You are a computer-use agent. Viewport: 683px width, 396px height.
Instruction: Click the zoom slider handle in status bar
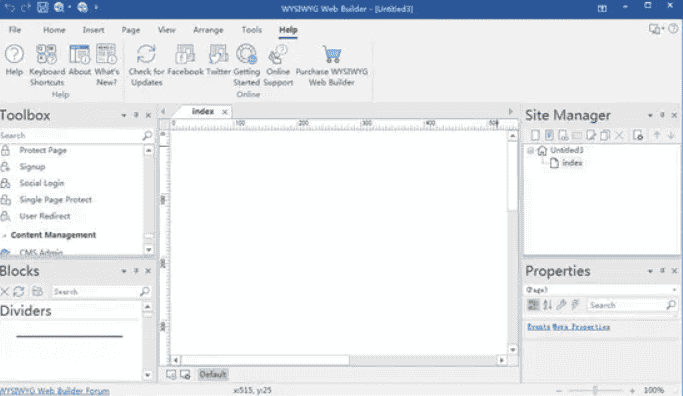point(595,390)
